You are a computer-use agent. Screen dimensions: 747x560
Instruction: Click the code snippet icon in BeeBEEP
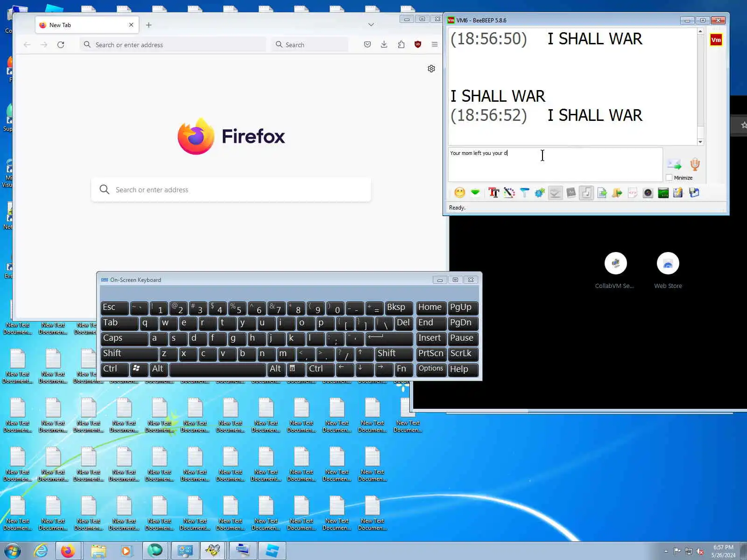633,193
